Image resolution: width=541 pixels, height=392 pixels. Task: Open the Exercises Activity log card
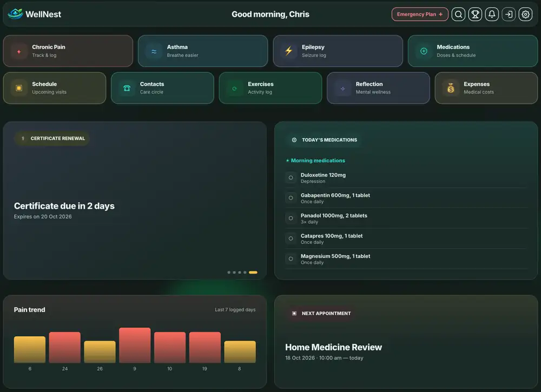pos(270,88)
